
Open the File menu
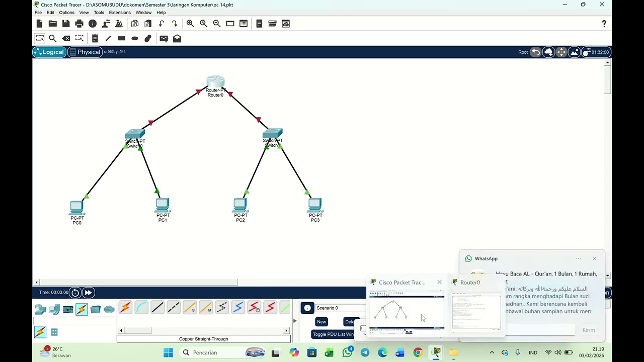click(38, 13)
